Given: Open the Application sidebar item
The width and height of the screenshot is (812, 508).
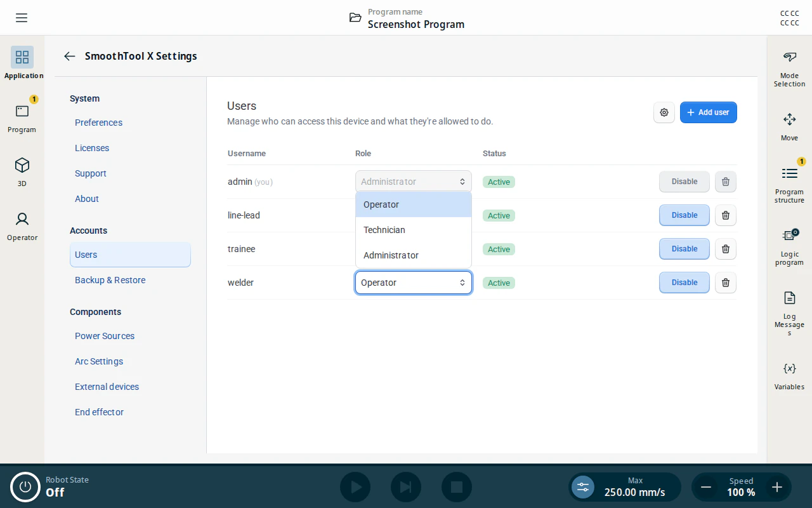Looking at the screenshot, I should click(22, 63).
